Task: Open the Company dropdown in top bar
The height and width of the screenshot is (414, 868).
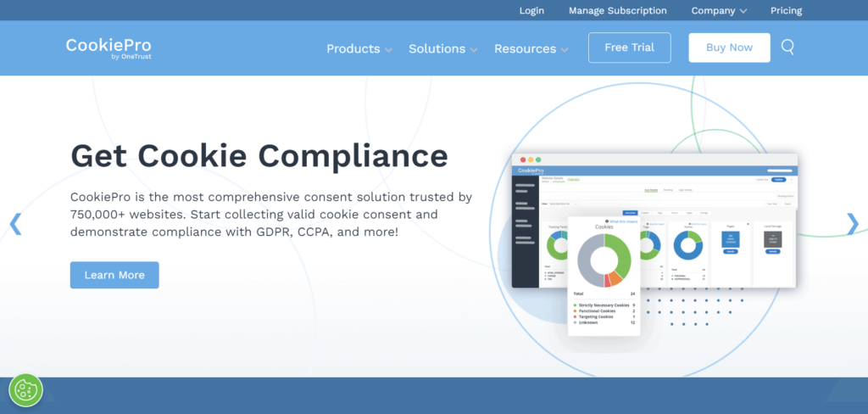Action: tap(719, 11)
